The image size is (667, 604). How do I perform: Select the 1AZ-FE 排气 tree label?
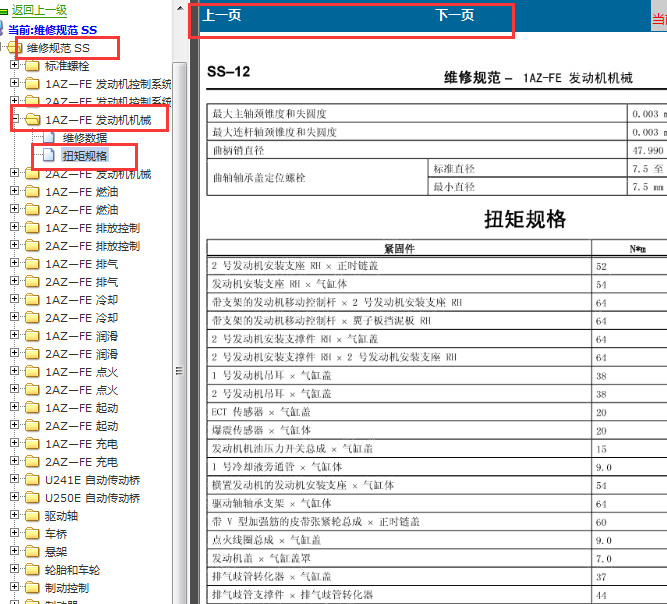(x=82, y=264)
